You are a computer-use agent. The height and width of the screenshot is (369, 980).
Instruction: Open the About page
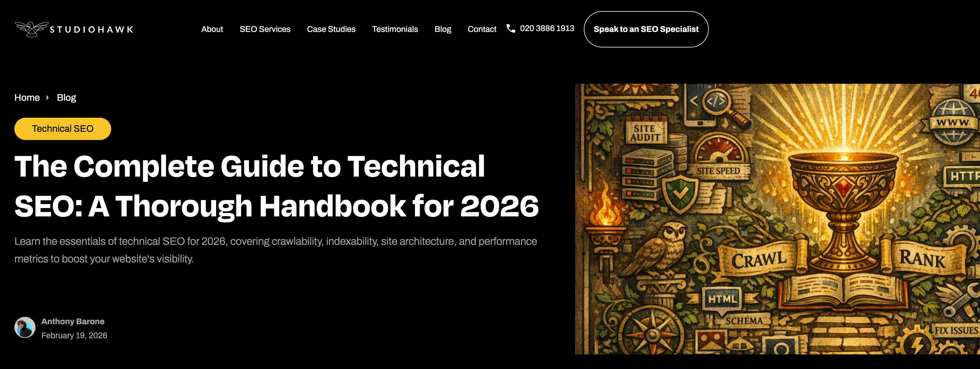(212, 29)
